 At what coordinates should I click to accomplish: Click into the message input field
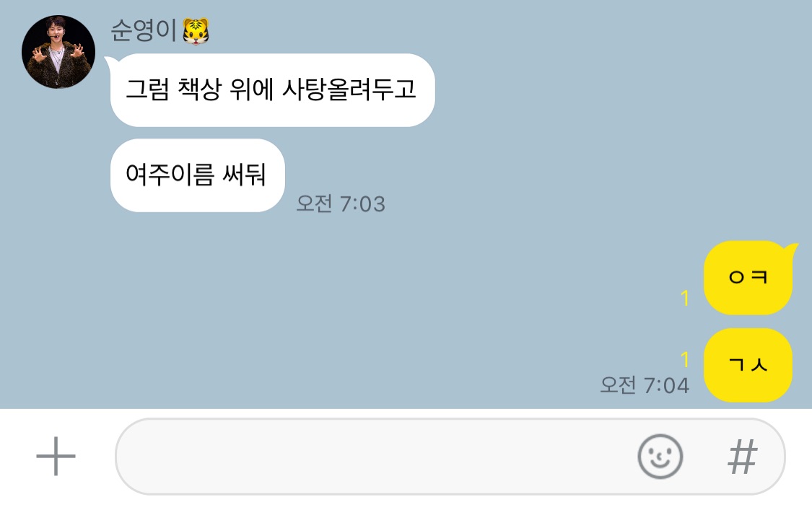pos(450,456)
